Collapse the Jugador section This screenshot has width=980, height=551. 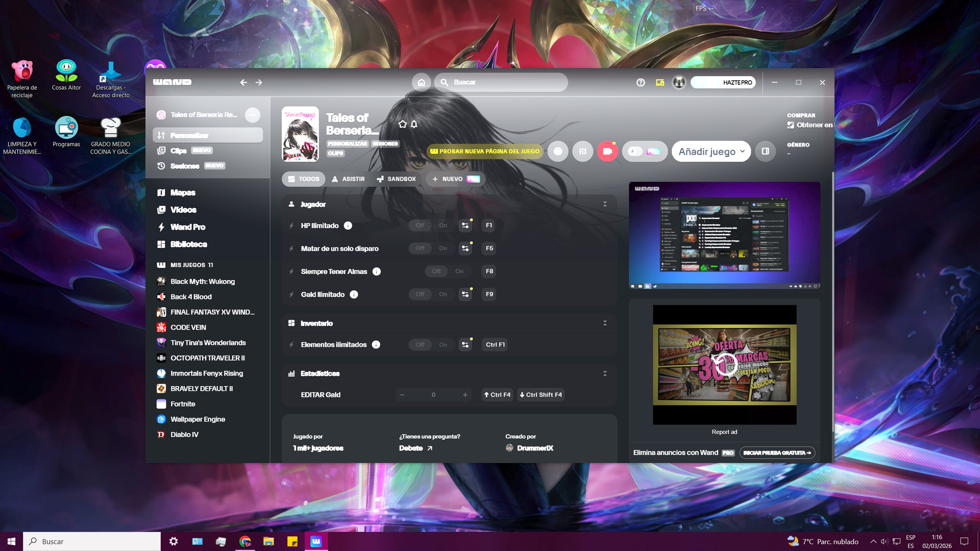[605, 204]
